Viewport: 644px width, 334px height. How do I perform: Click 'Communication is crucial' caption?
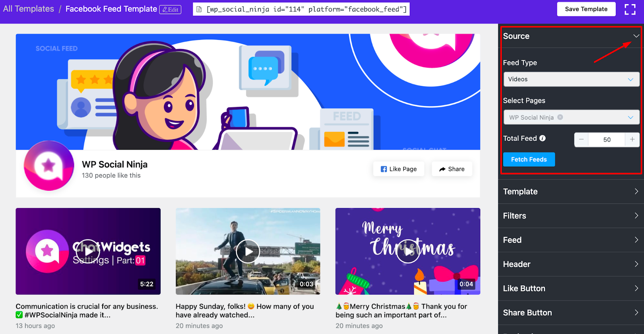(x=87, y=311)
